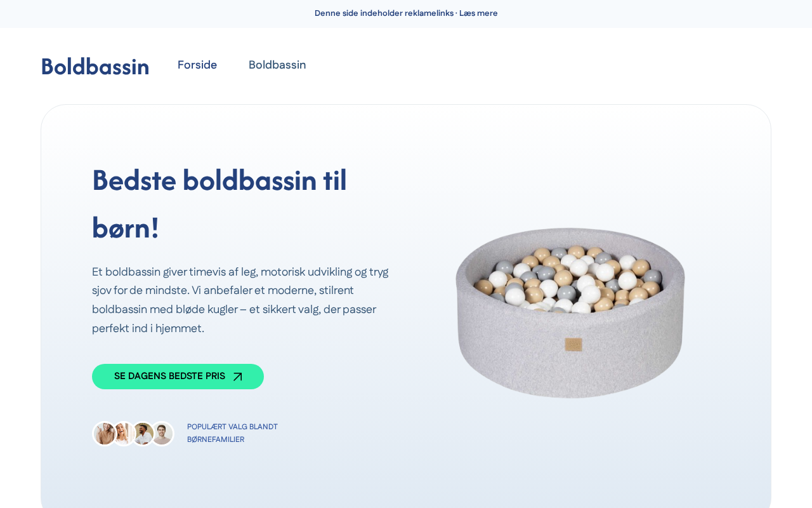Screen dimensions: 812x508
Task: Click the thumbs-up woman avatar
Action: [105, 434]
